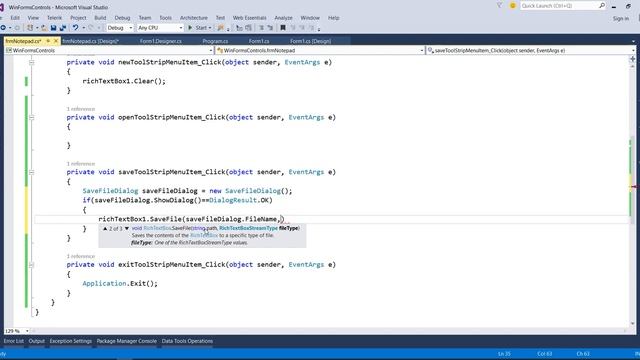Show previous SaveFile overload with up arrow
Screen dimensions: 640x360
(105, 229)
